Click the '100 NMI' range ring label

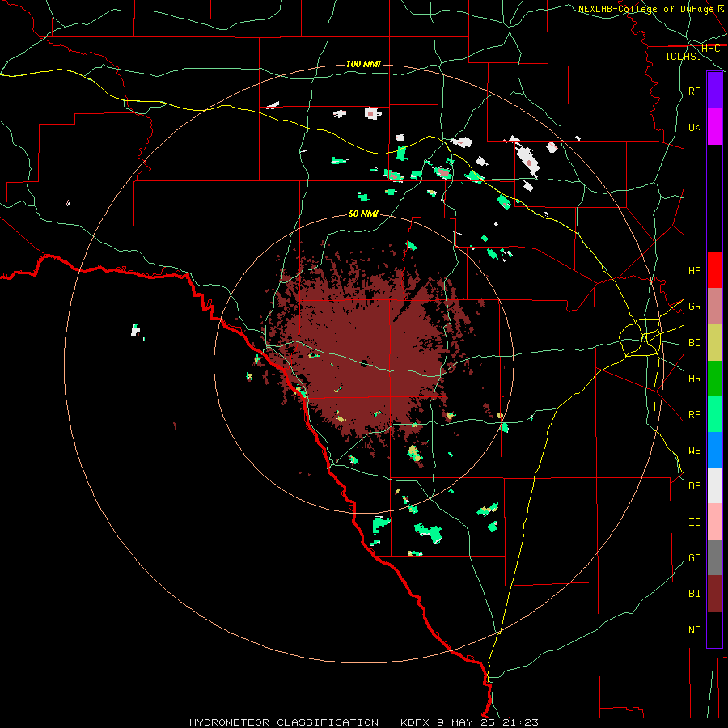coord(363,64)
